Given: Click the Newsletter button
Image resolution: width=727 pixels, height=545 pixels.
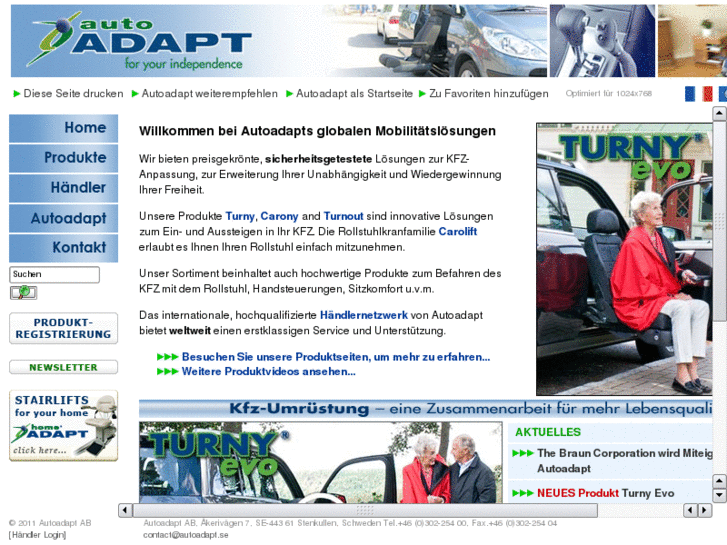Looking at the screenshot, I should click(x=64, y=367).
